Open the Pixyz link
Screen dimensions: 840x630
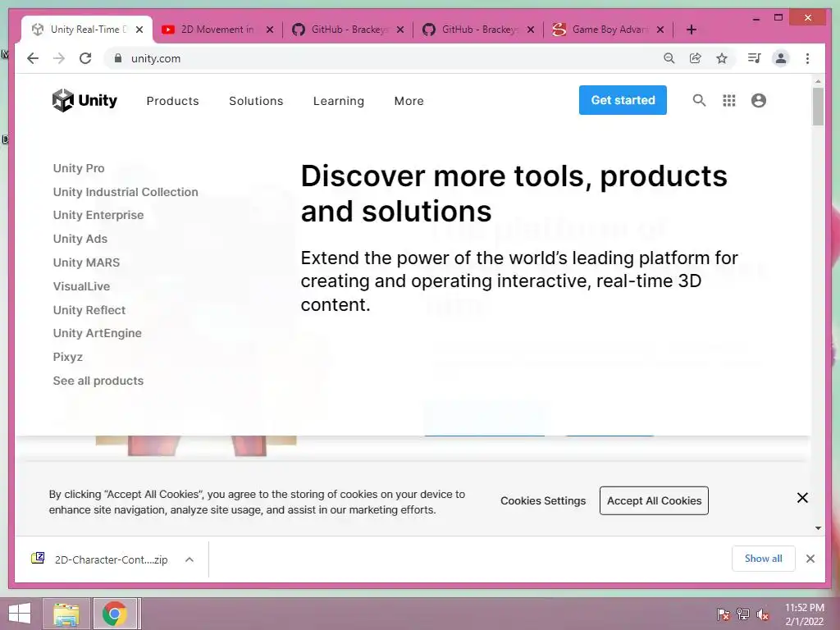coord(67,357)
